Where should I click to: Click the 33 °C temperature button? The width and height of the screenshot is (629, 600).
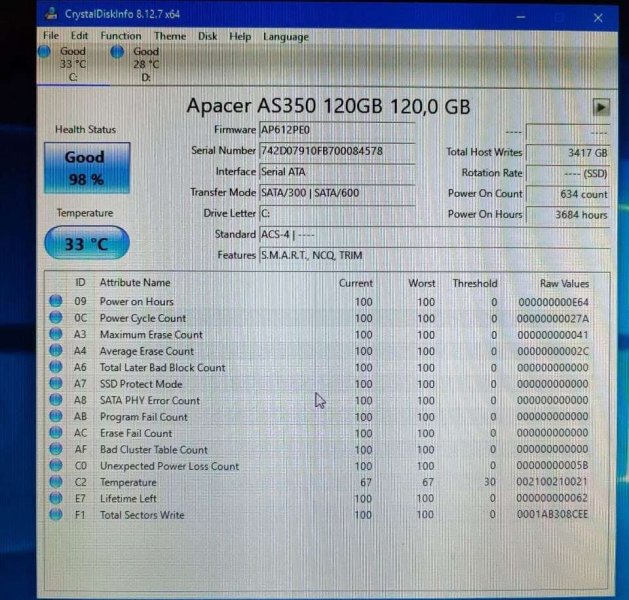[x=84, y=244]
